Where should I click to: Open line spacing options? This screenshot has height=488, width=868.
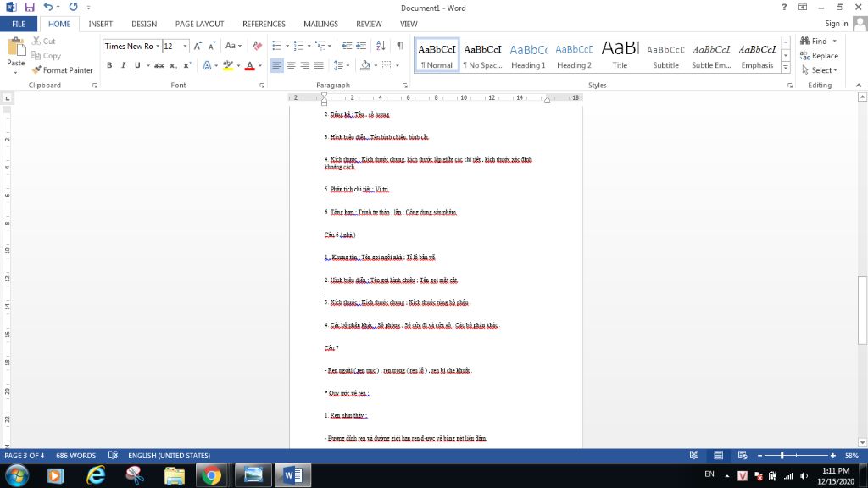[341, 65]
